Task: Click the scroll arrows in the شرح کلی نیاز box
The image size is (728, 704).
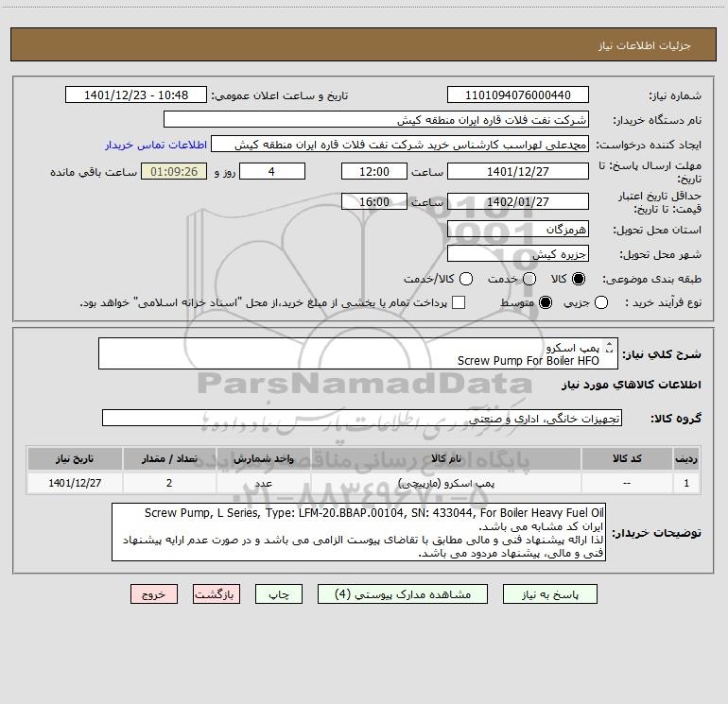Action: tap(610, 347)
